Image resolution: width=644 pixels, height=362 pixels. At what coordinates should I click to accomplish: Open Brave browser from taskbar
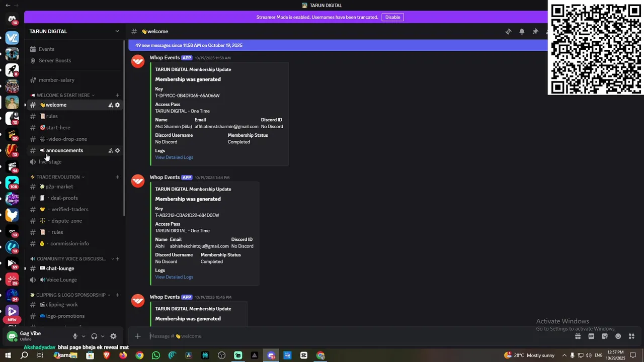(x=107, y=355)
